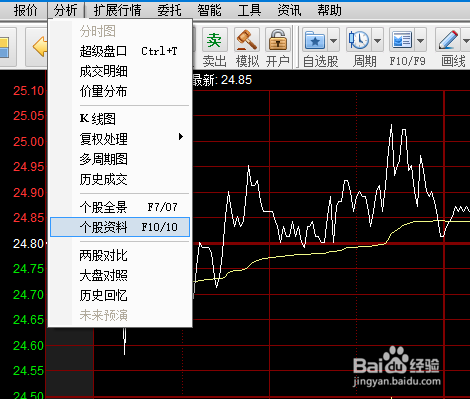Screen dimensions: 470x399
Task: Select the 画线 pencil drawing tool
Action: coord(448,40)
